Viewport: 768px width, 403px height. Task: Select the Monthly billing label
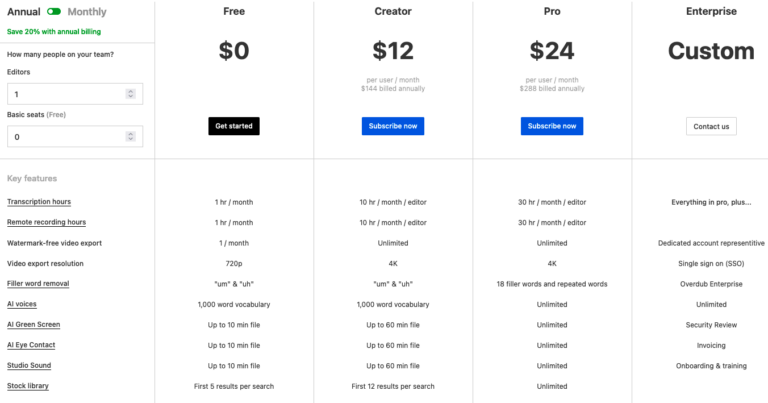87,12
